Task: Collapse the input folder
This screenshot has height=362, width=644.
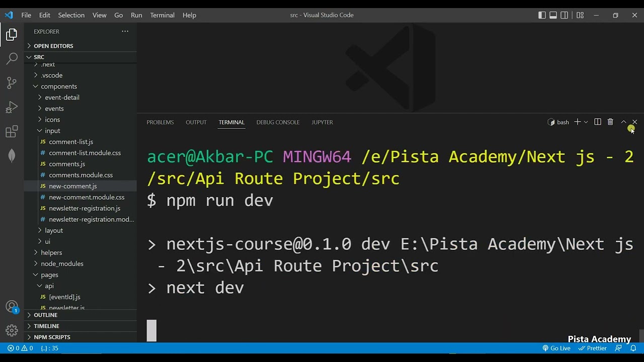Action: click(80, 131)
